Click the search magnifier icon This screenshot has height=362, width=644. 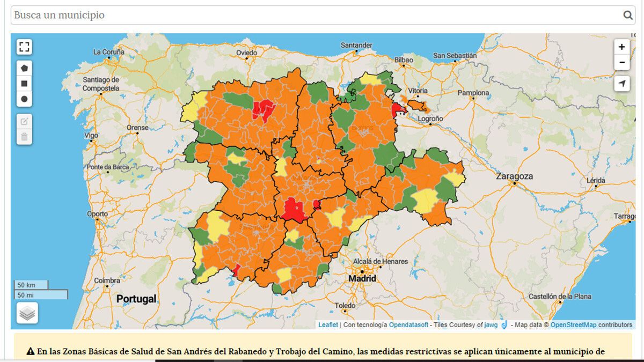point(628,15)
